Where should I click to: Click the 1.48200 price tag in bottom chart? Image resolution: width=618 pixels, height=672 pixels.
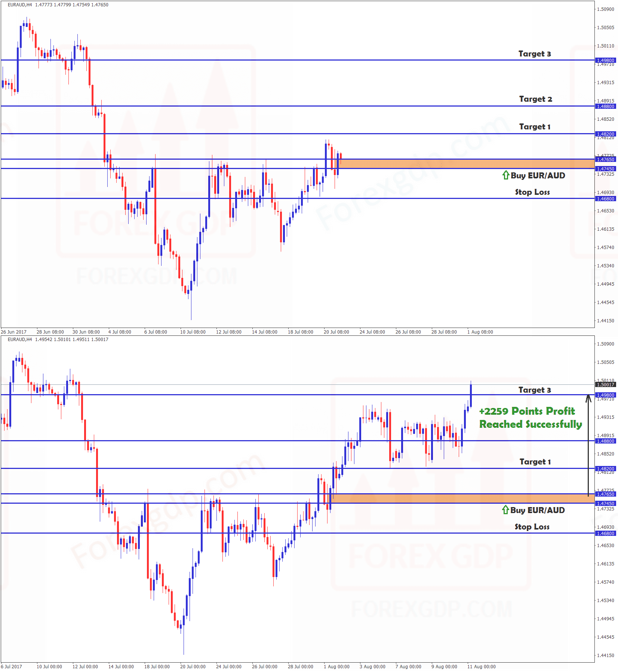coord(605,469)
